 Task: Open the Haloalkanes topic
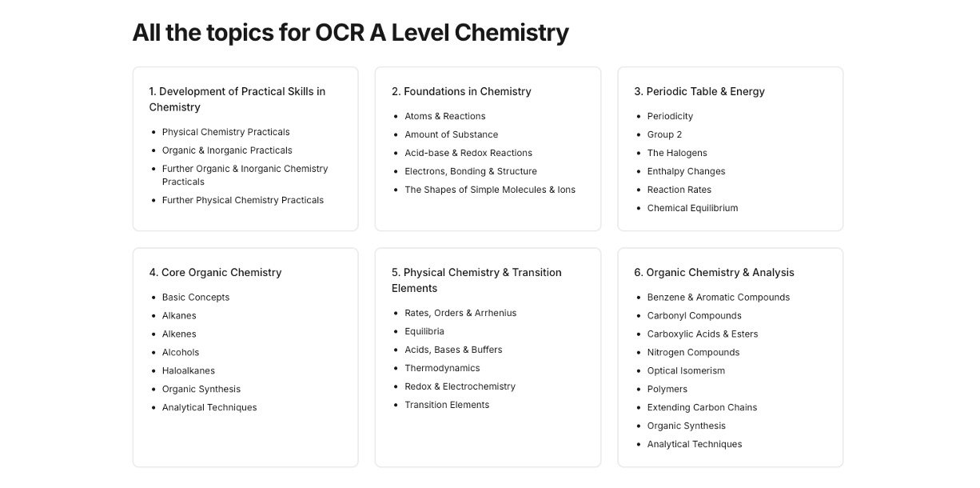coord(188,370)
